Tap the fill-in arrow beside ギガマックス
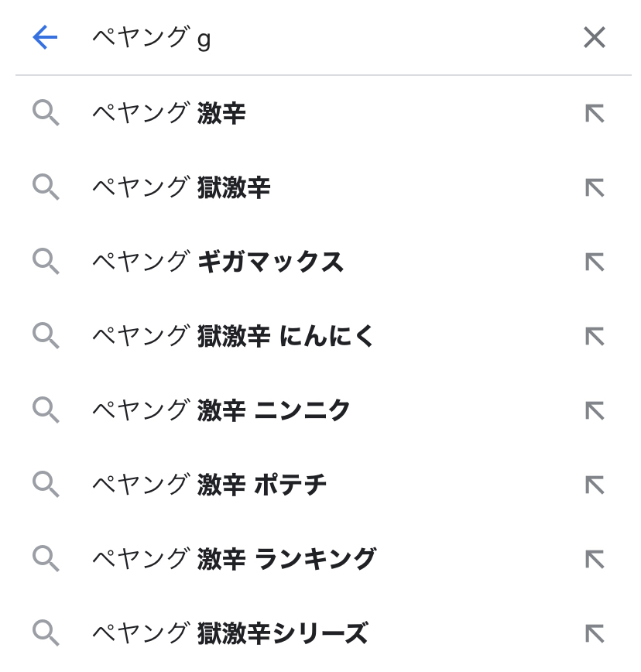This screenshot has width=641, height=672. (594, 262)
